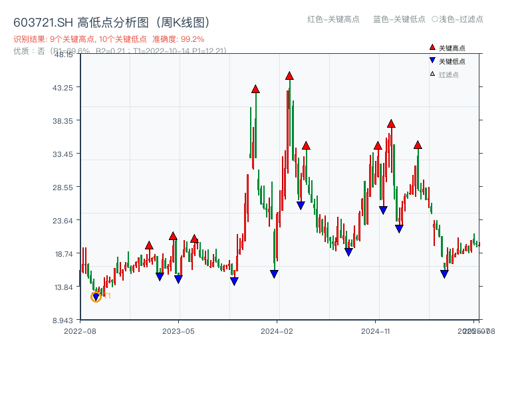The image size is (532, 399).
Task: Click the leftmost red key-high triangle in early 2023
Action: pyautogui.click(x=149, y=245)
